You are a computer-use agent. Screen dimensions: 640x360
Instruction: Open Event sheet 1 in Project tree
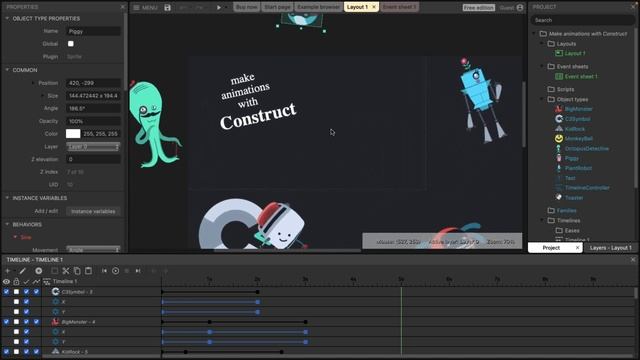581,76
